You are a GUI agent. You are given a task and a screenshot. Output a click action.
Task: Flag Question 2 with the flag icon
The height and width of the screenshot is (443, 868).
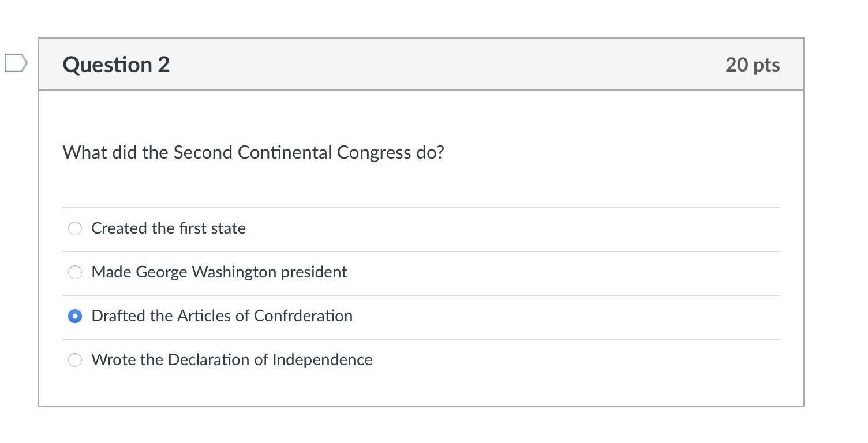[x=16, y=63]
